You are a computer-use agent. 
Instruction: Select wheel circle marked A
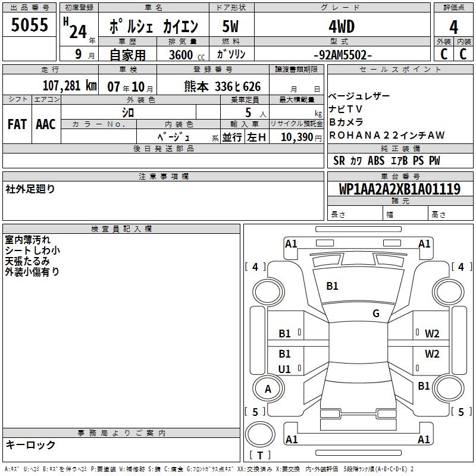268,389
